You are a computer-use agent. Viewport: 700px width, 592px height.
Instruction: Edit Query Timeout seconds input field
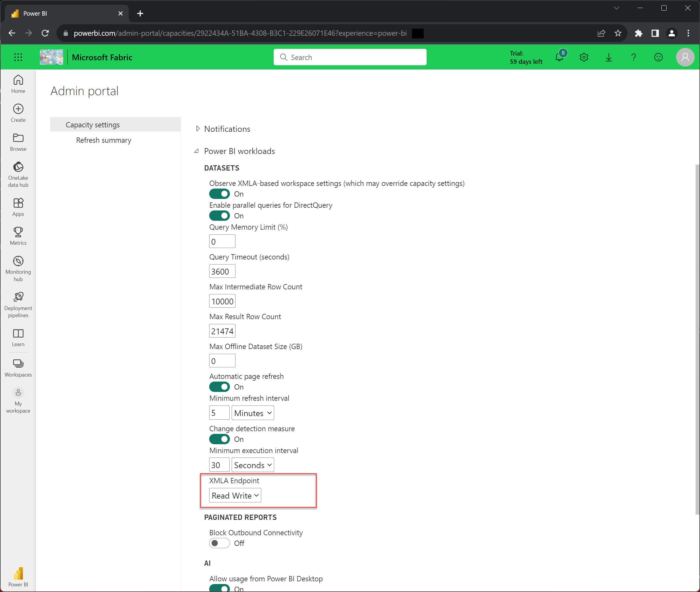tap(222, 271)
